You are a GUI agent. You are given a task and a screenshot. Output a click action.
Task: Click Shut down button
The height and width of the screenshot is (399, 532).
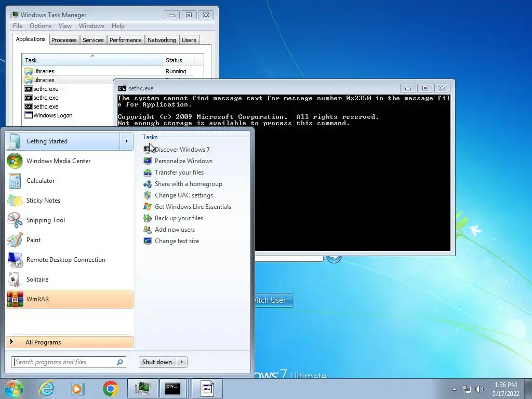coord(157,362)
